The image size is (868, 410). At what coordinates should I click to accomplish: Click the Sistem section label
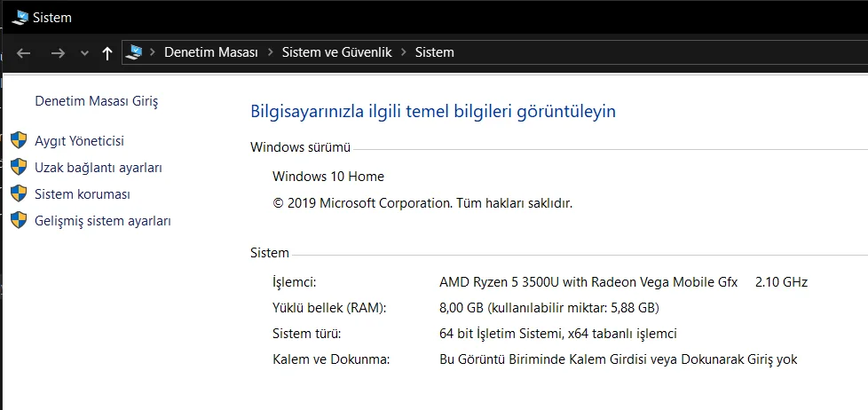(270, 253)
